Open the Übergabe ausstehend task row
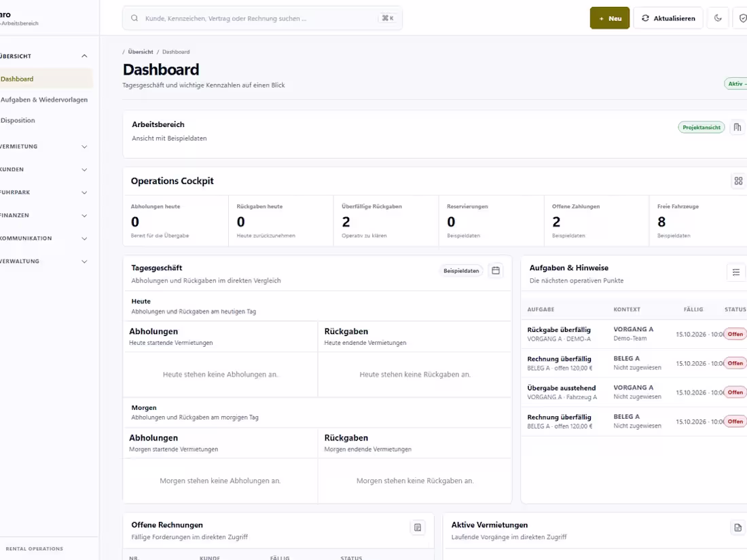The height and width of the screenshot is (560, 747). click(634, 392)
